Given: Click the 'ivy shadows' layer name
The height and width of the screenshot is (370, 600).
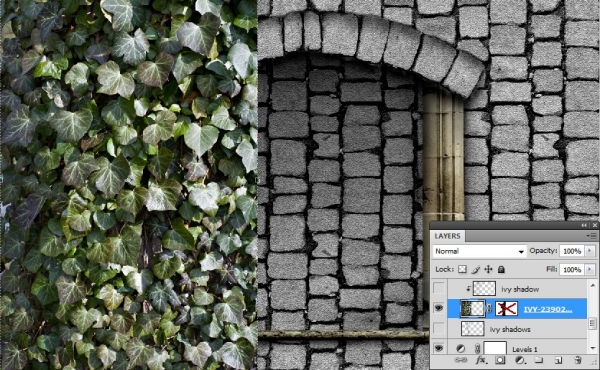Looking at the screenshot, I should click(x=510, y=329).
